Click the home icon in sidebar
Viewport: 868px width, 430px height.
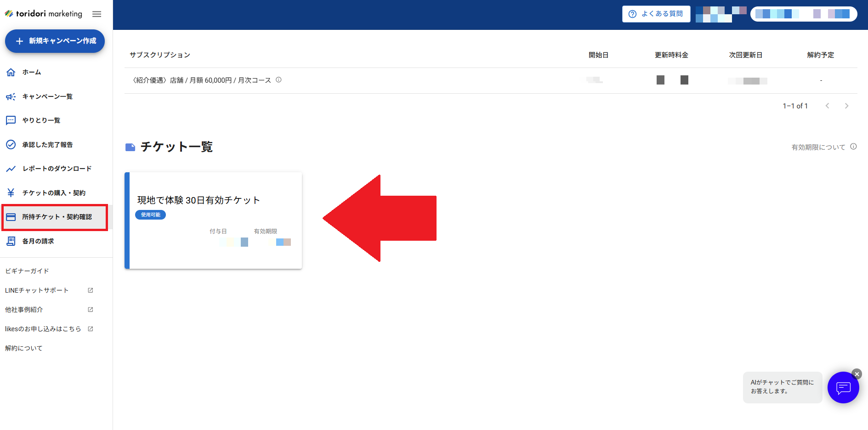(x=11, y=72)
